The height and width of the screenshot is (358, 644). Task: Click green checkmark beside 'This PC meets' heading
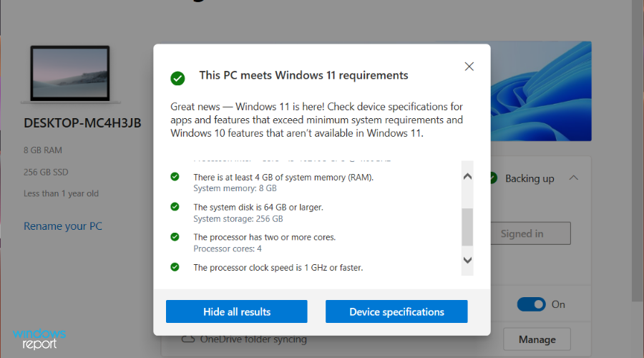[177, 77]
